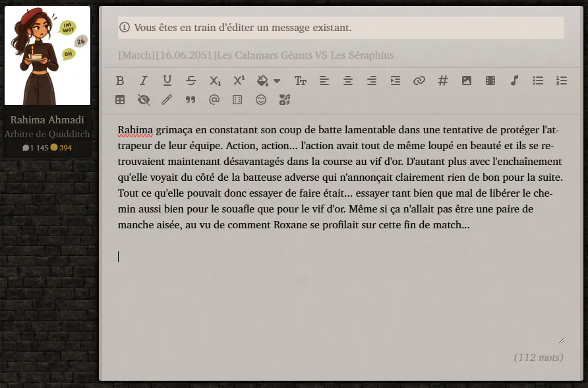Insert a table
The image size is (588, 388).
(x=120, y=100)
